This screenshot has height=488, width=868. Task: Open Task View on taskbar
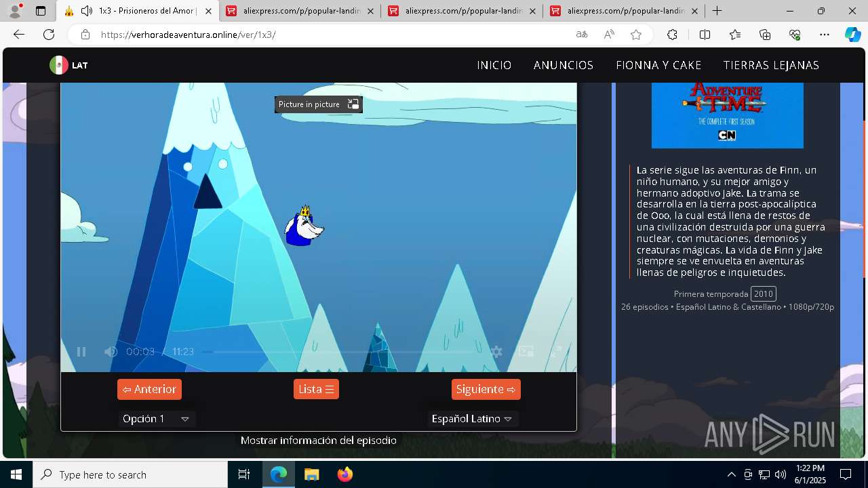click(244, 474)
